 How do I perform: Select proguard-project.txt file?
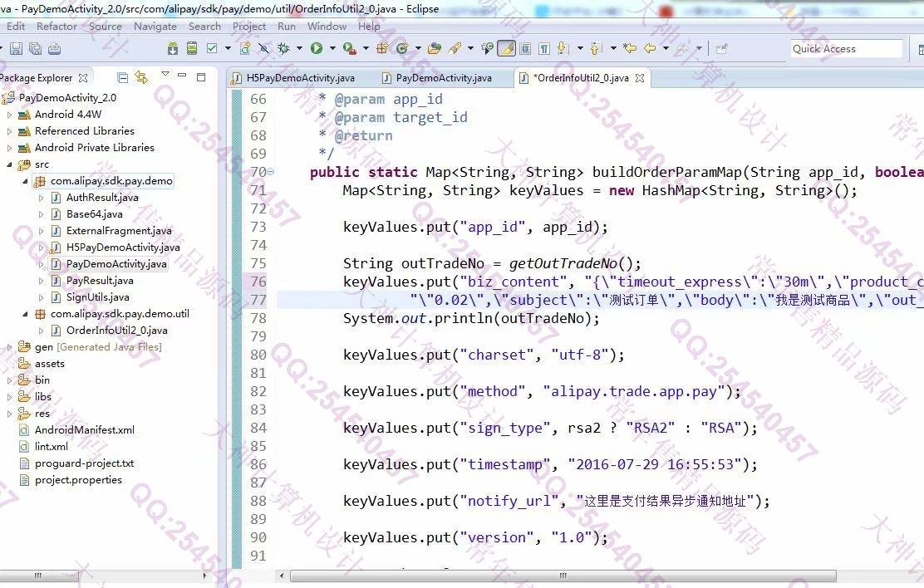(84, 463)
